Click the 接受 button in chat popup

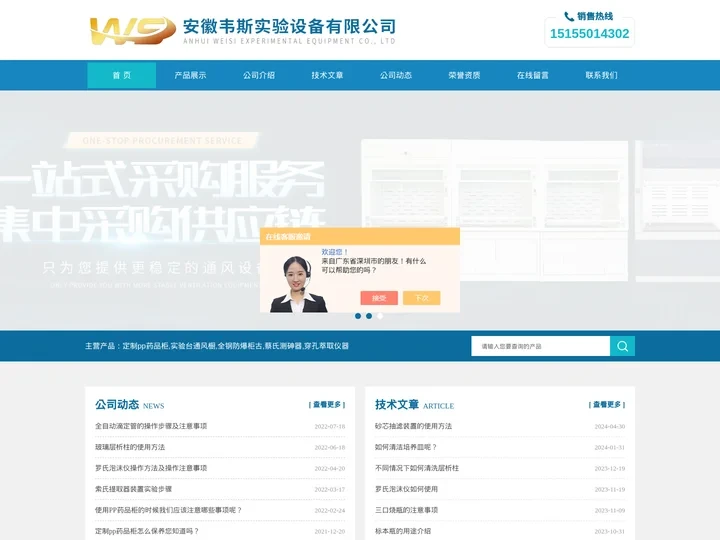pyautogui.click(x=379, y=298)
